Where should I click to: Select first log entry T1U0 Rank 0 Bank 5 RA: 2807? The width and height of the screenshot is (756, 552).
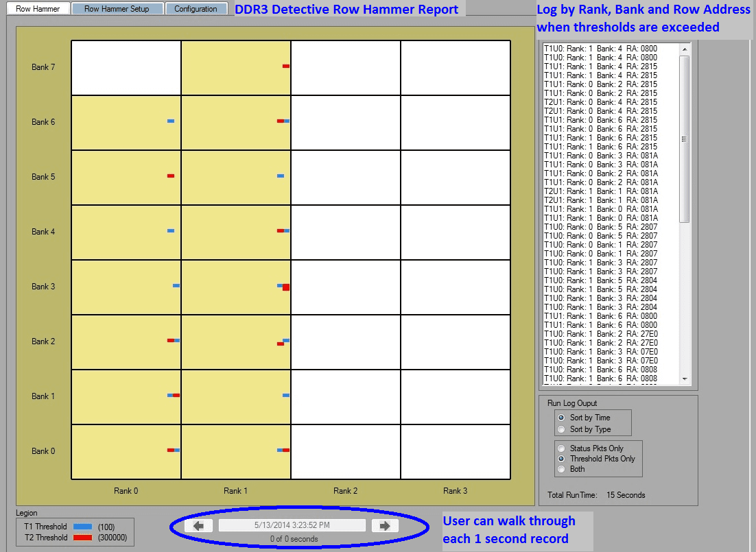click(600, 227)
